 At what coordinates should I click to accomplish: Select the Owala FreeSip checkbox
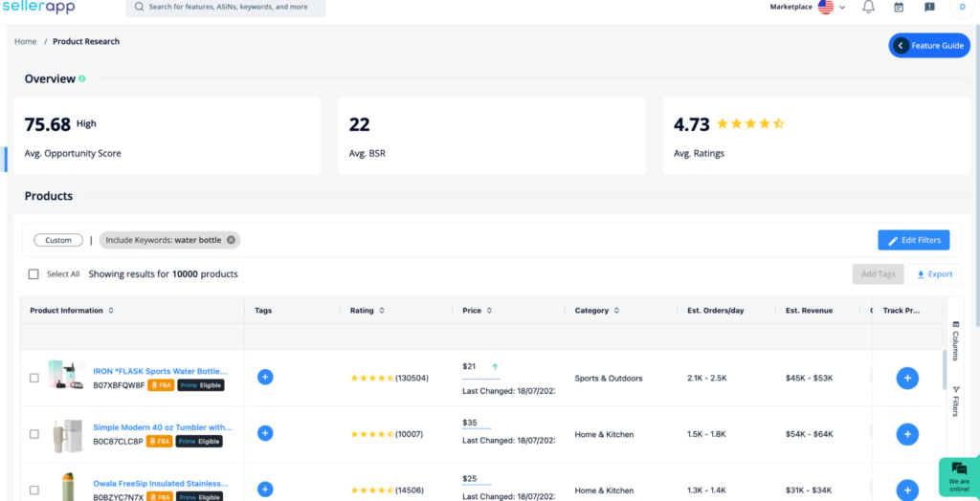[x=34, y=490]
